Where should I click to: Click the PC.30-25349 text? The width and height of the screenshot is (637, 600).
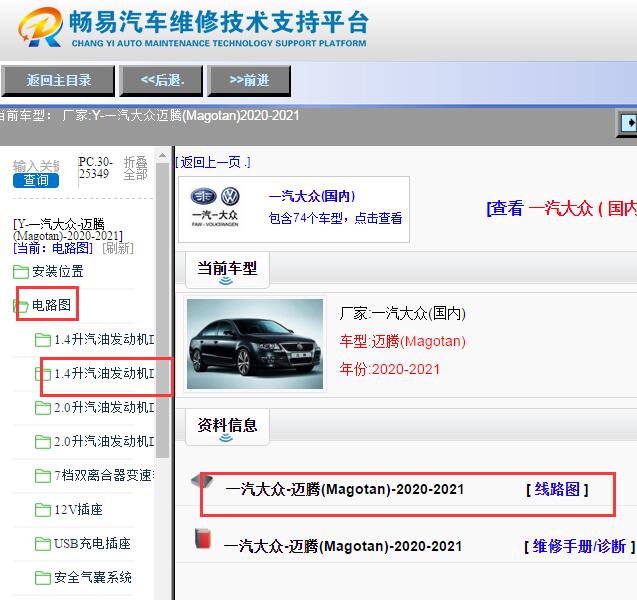(x=95, y=168)
